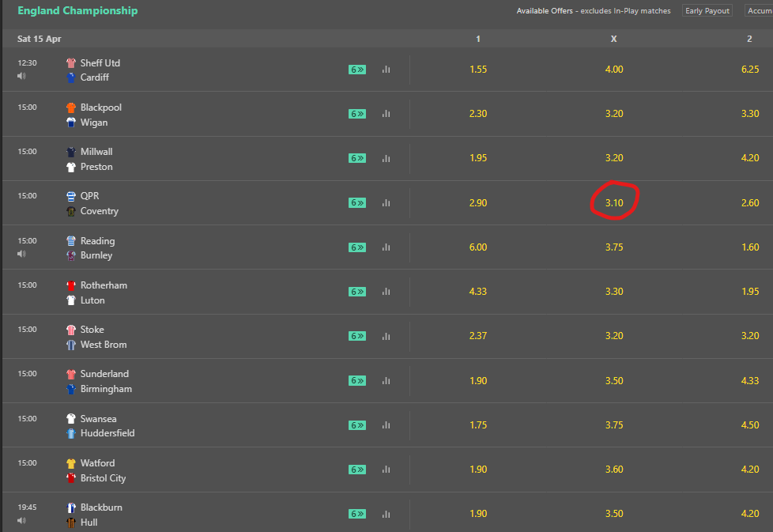Image resolution: width=773 pixels, height=532 pixels.
Task: Select the Accum offer tab
Action: tap(759, 11)
